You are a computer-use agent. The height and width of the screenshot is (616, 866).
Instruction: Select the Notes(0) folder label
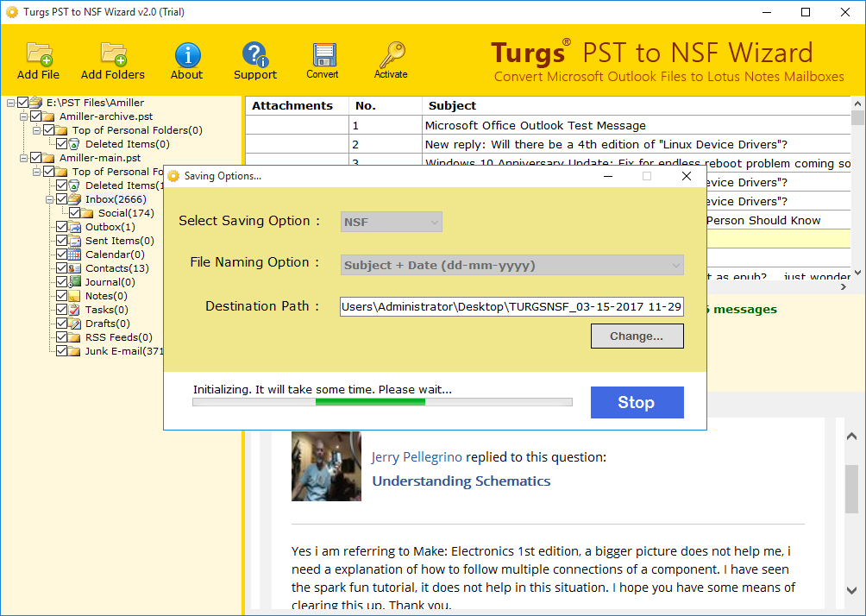coord(107,296)
